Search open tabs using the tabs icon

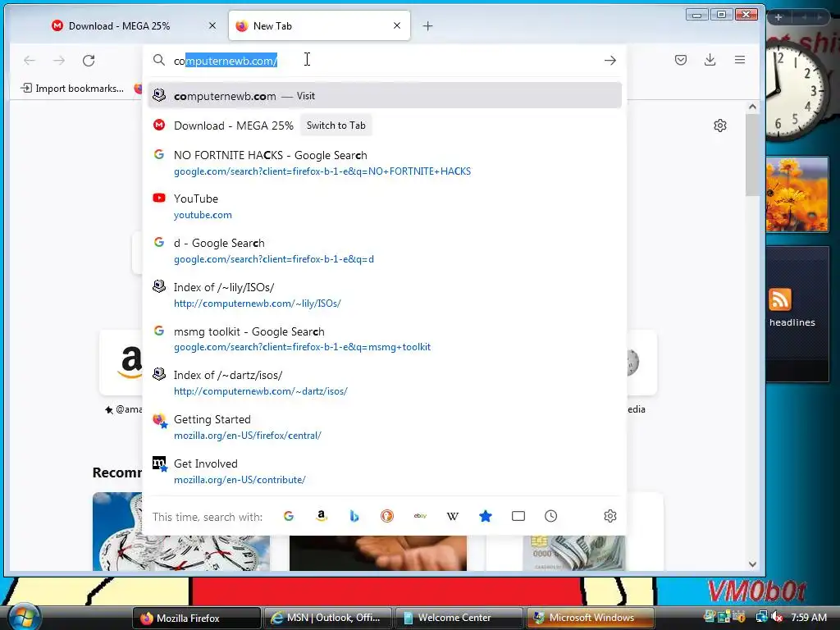click(518, 517)
